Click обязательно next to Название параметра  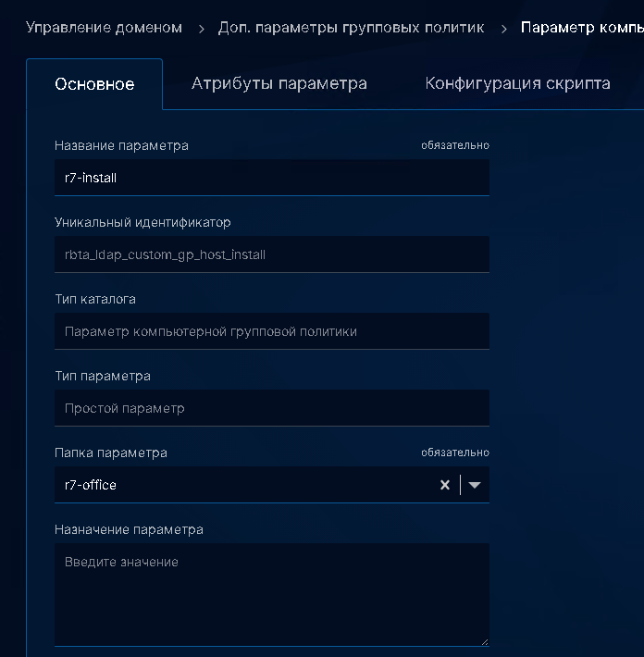coord(455,145)
